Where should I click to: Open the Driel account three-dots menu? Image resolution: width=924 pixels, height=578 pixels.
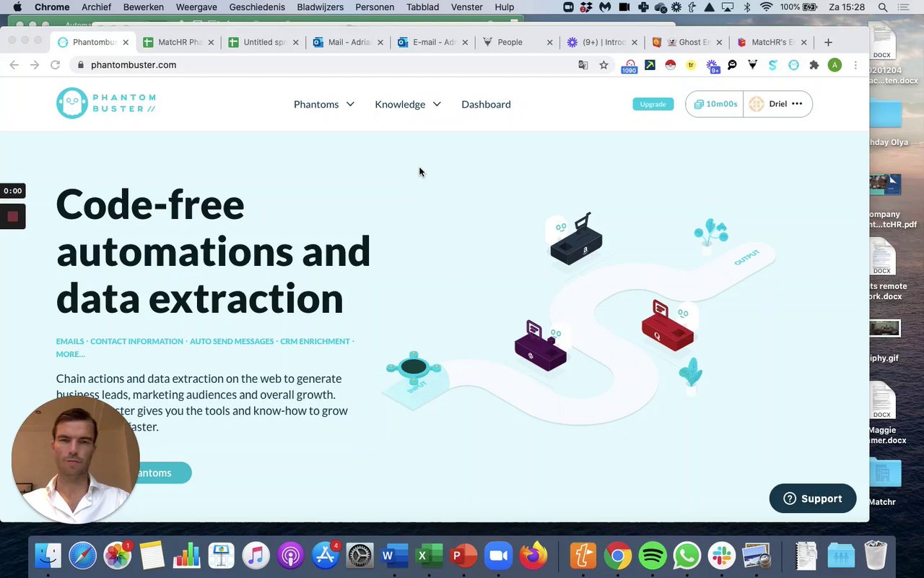coord(797,103)
